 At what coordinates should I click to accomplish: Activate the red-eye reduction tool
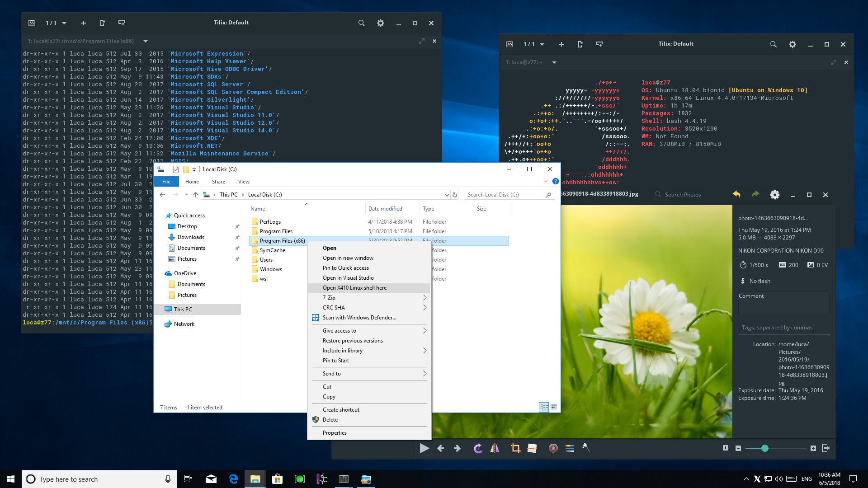click(x=553, y=448)
